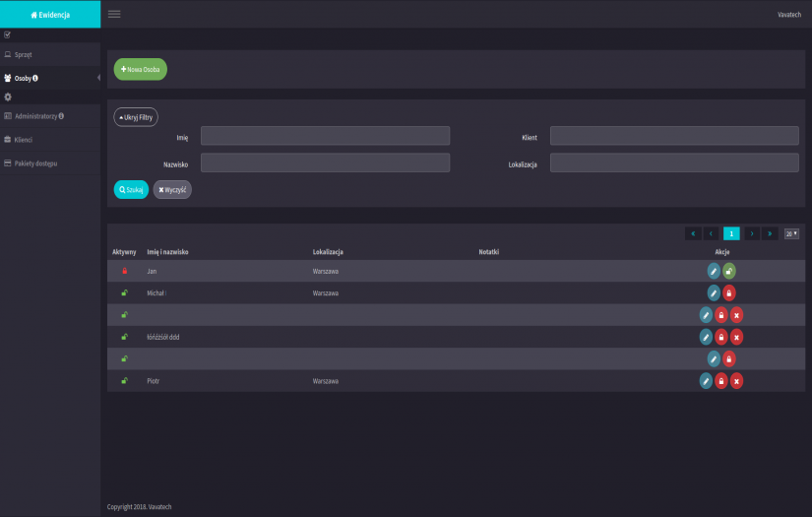This screenshot has height=517, width=812.
Task: Collapse filters with Ukryj Filtry
Action: [136, 117]
